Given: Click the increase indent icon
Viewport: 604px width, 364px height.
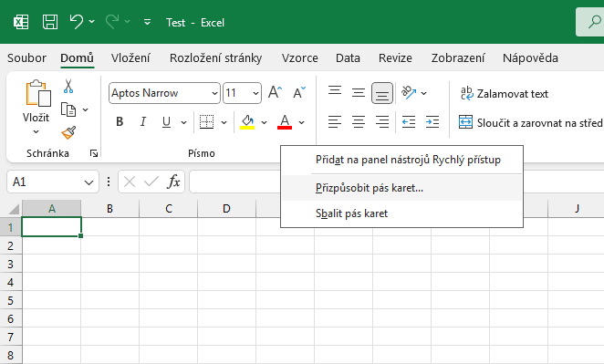Looking at the screenshot, I should pyautogui.click(x=432, y=121).
